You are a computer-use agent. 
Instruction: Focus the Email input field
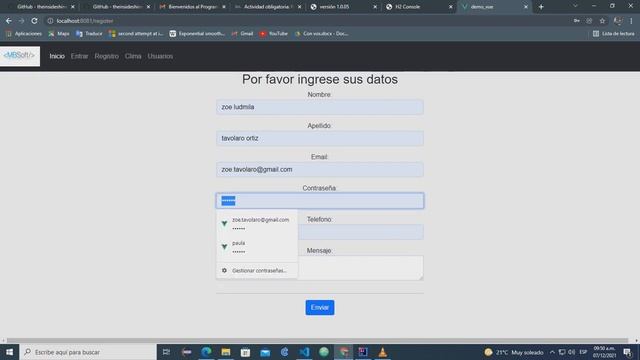tap(320, 169)
